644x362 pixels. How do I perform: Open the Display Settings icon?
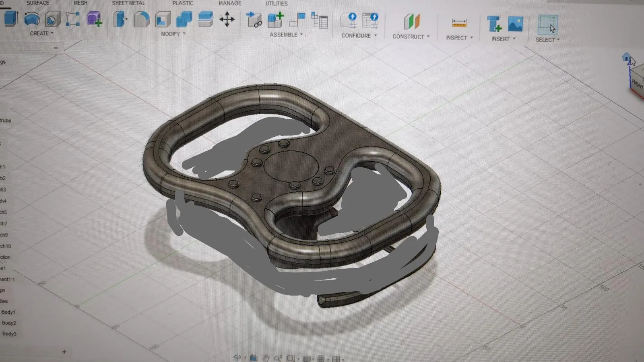click(306, 358)
